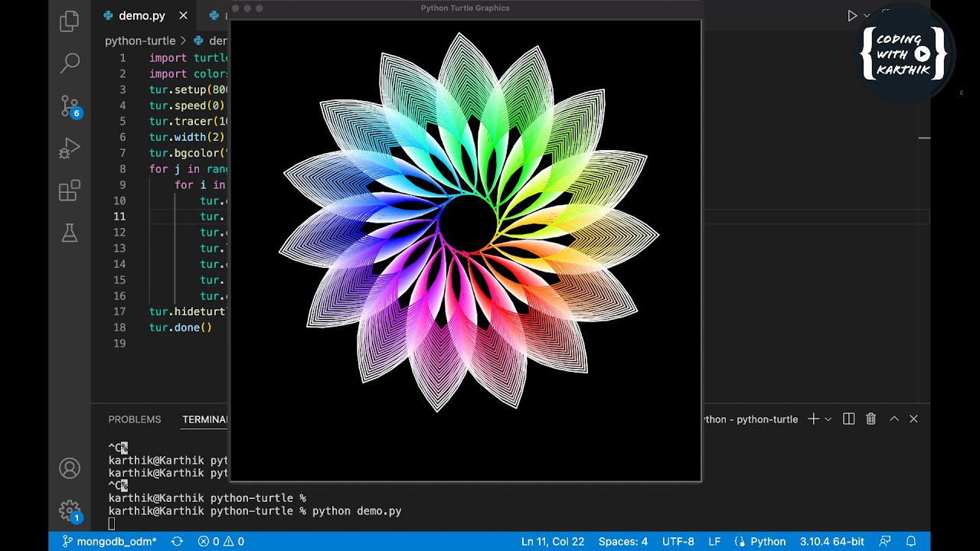Open the Explorer sidebar icon

click(x=69, y=21)
